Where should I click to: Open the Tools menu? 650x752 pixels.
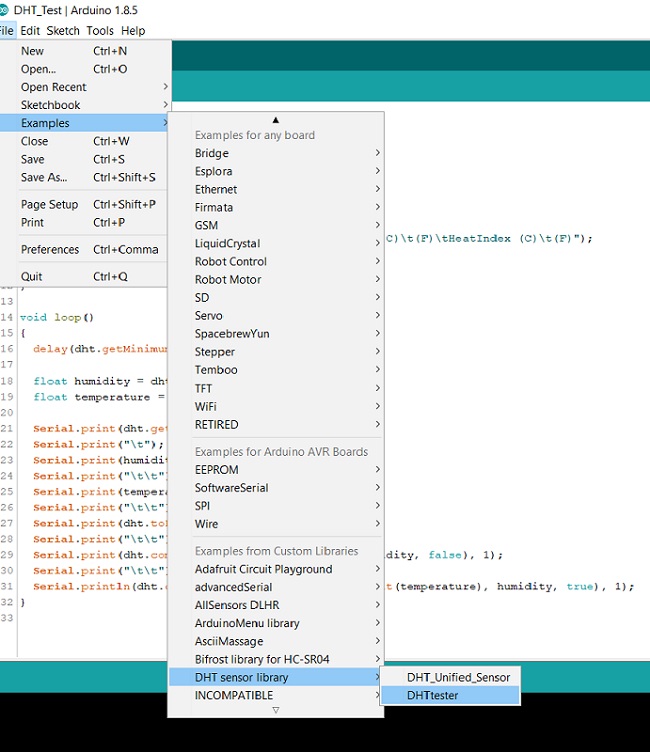tap(100, 31)
